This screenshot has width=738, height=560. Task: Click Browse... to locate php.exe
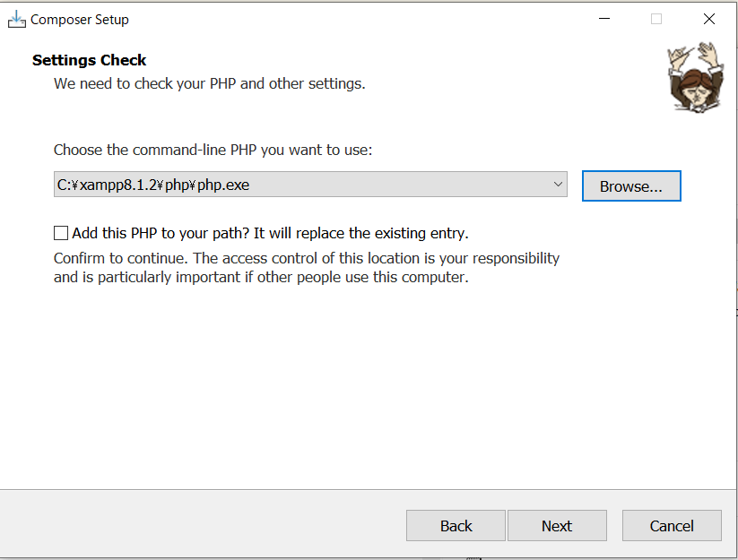point(630,186)
